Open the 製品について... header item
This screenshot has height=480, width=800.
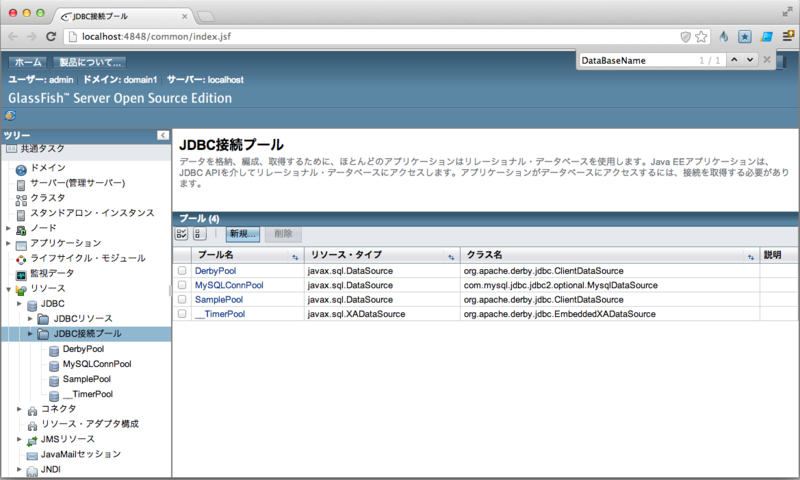point(89,62)
